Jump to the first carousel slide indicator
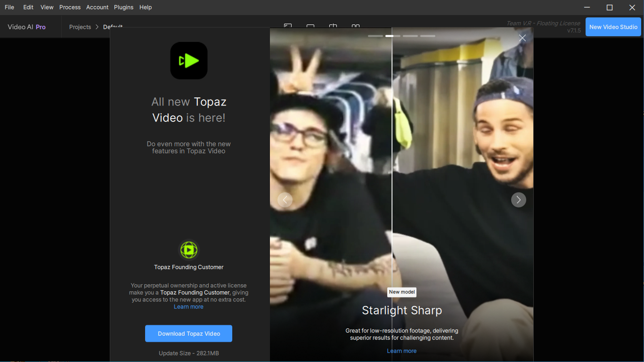 pos(375,36)
